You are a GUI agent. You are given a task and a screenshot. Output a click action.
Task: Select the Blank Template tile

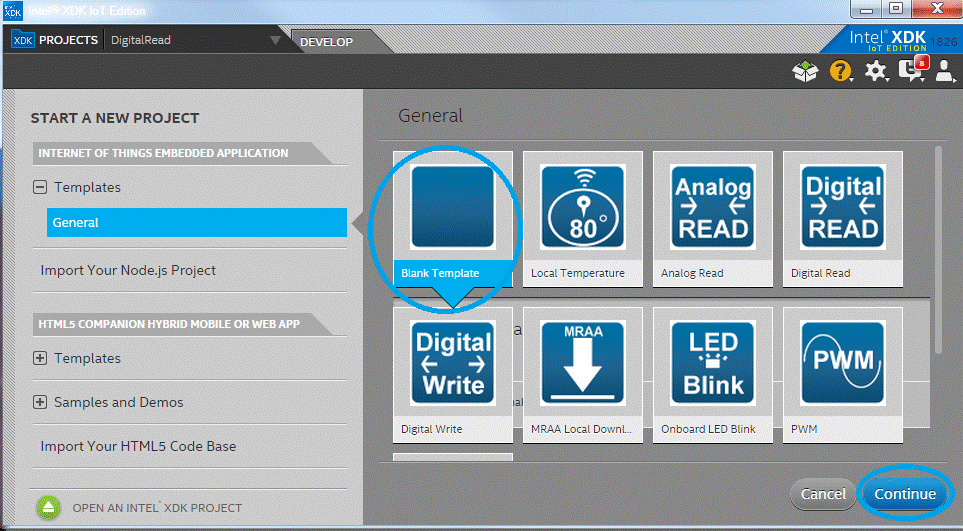click(453, 219)
